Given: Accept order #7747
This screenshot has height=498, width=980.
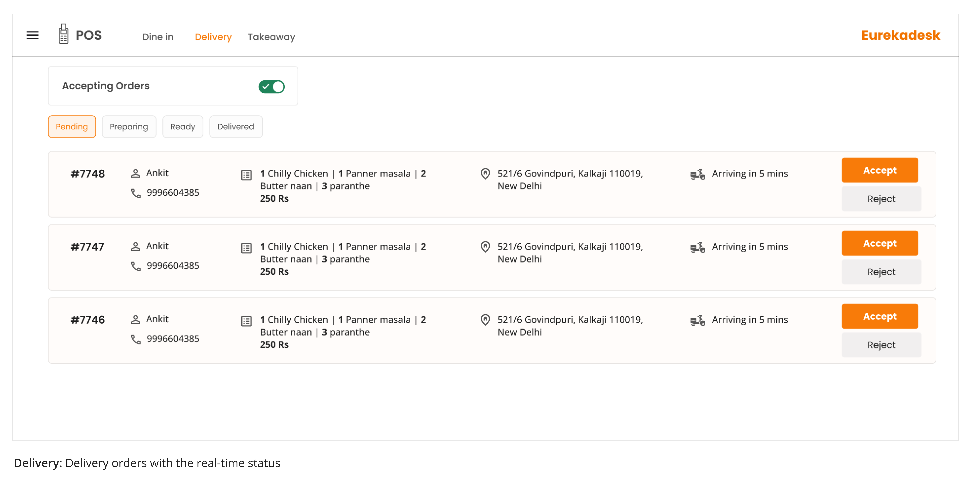Looking at the screenshot, I should [x=880, y=243].
